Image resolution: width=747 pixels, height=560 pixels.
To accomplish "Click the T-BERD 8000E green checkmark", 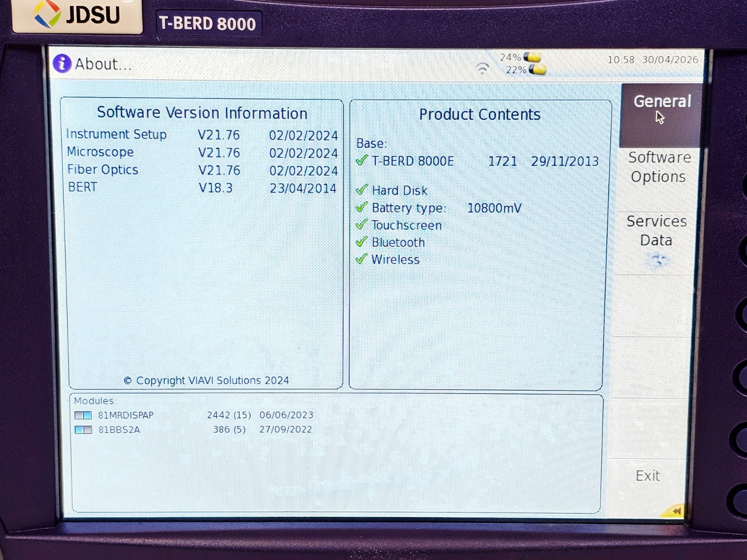I will point(362,161).
